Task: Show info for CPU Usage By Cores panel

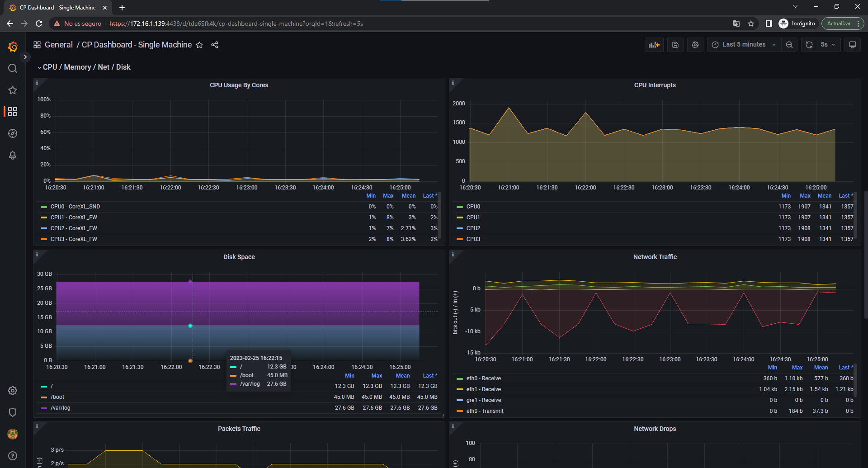Action: (37, 83)
